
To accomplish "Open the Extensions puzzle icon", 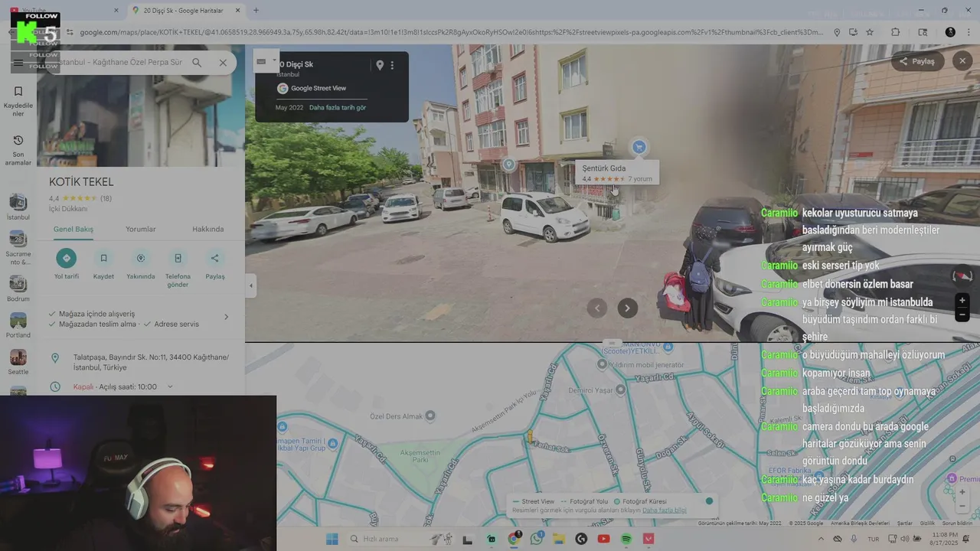I will pos(896,32).
